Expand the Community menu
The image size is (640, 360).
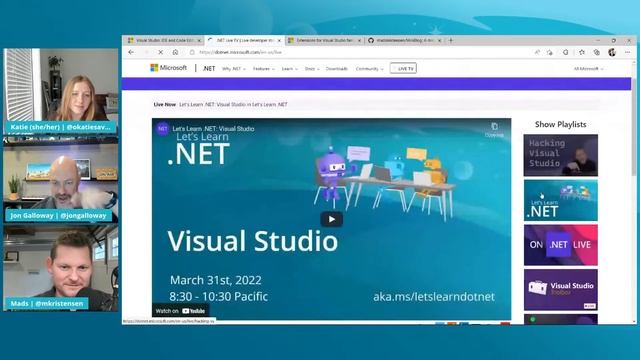pos(369,69)
